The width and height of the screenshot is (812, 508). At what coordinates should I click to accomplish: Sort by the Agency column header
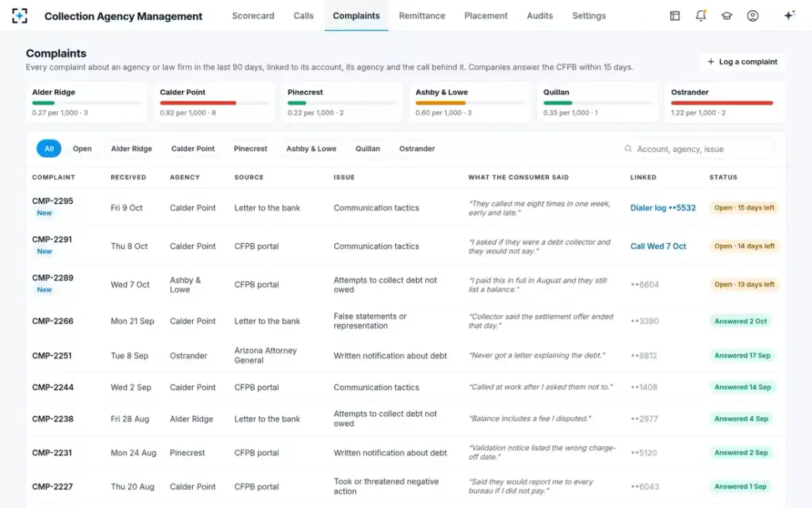(185, 177)
